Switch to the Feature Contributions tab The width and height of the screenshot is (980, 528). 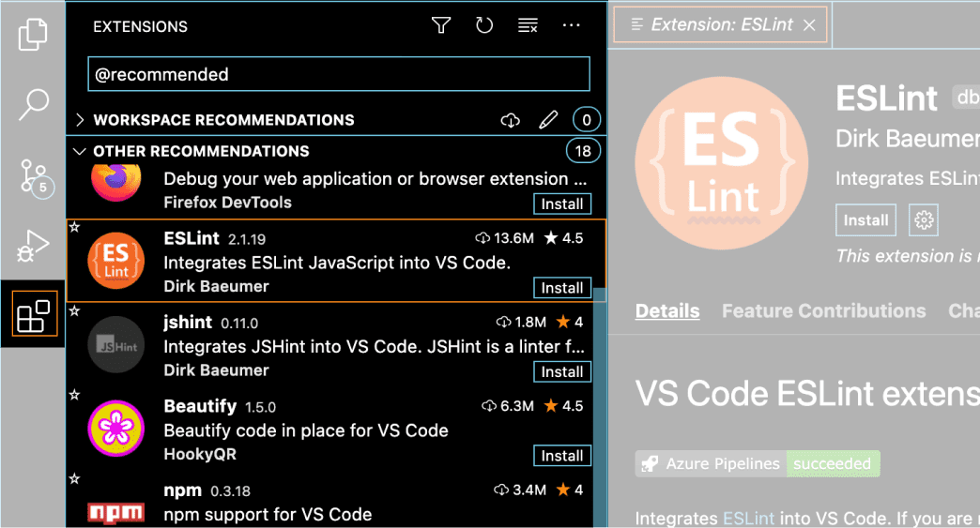824,310
